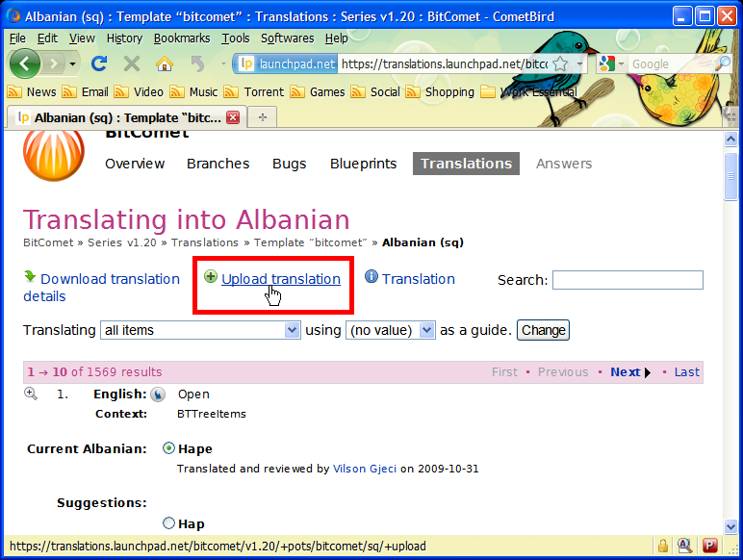Open the Softwares menu
Screen dimensions: 743x560
coord(287,38)
